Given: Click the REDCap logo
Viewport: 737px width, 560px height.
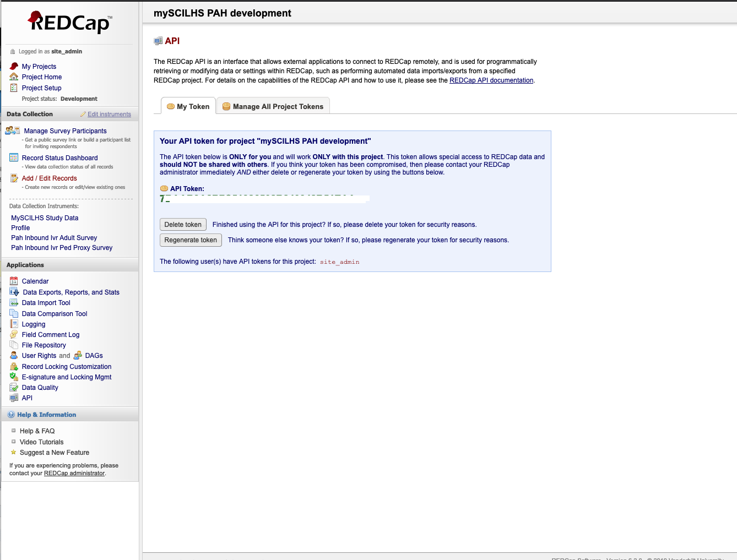Looking at the screenshot, I should (x=70, y=23).
